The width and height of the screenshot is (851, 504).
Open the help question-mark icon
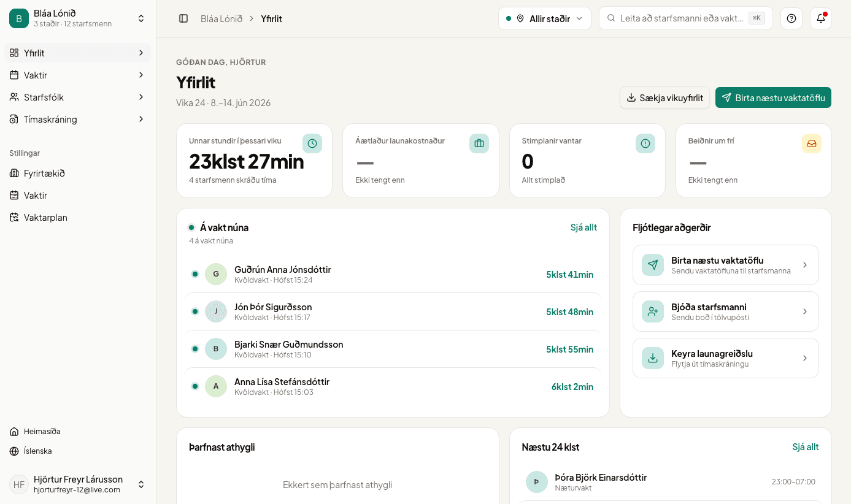(x=791, y=18)
